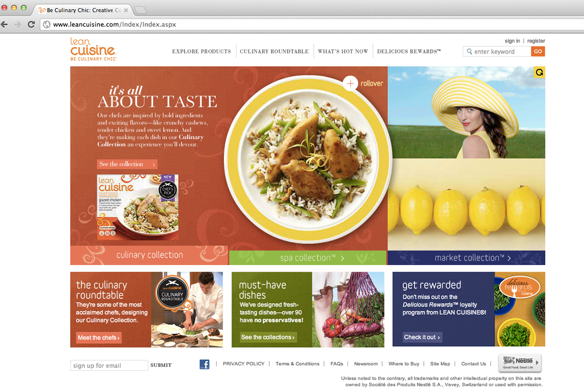Click the get rewarded heading
The image size is (584, 392).
[432, 285]
